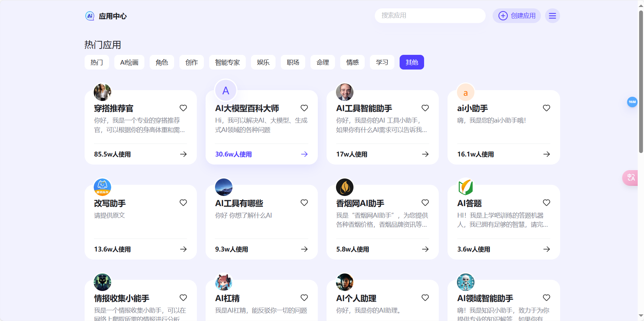Click the blue cat avatar of 改写助手

coord(102,187)
